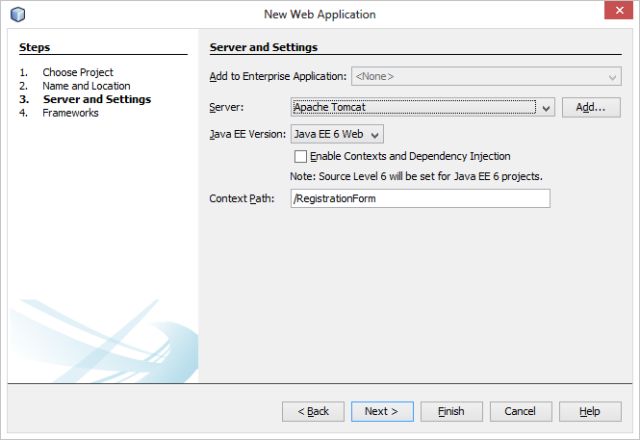The height and width of the screenshot is (440, 640).
Task: Click the New Web Application title text
Action: 319,14
